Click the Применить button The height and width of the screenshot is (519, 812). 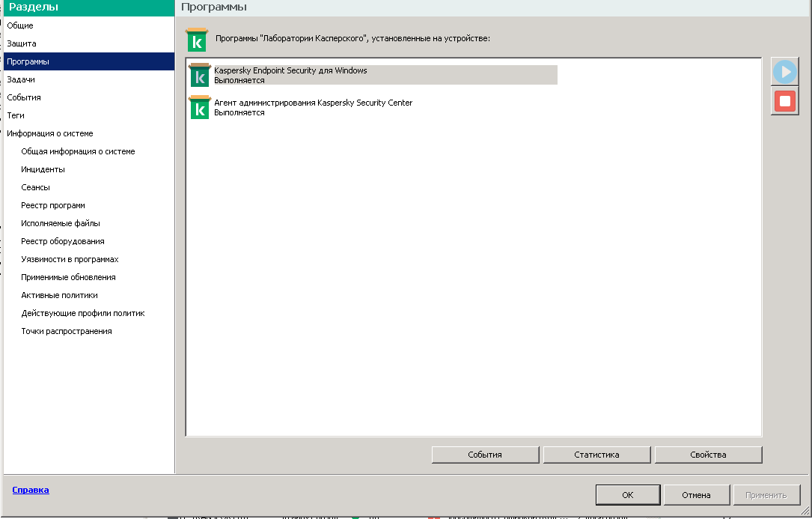(766, 495)
